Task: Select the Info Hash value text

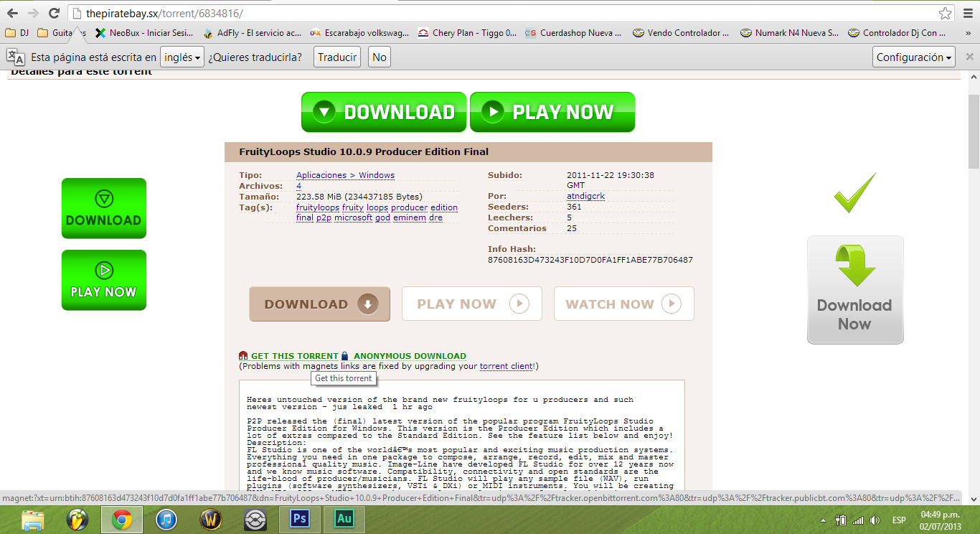Action: (x=590, y=260)
